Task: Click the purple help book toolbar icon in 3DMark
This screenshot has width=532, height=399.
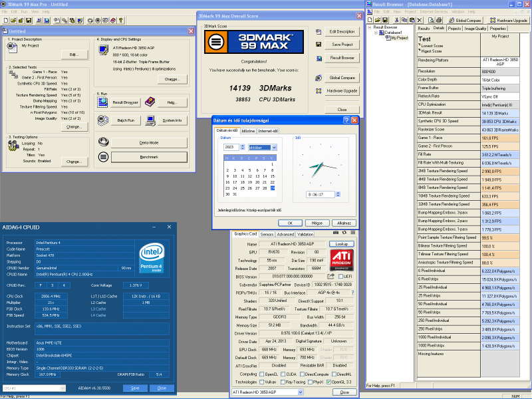Action: (113, 21)
